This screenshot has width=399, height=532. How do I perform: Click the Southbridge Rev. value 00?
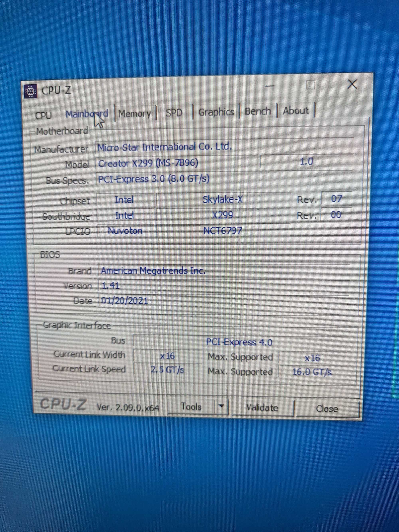click(336, 214)
